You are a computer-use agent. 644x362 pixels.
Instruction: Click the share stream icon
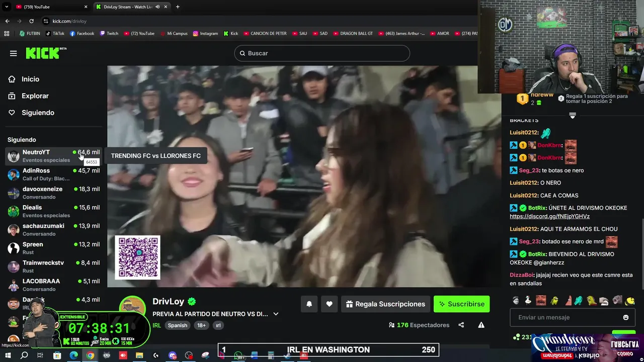click(x=461, y=325)
